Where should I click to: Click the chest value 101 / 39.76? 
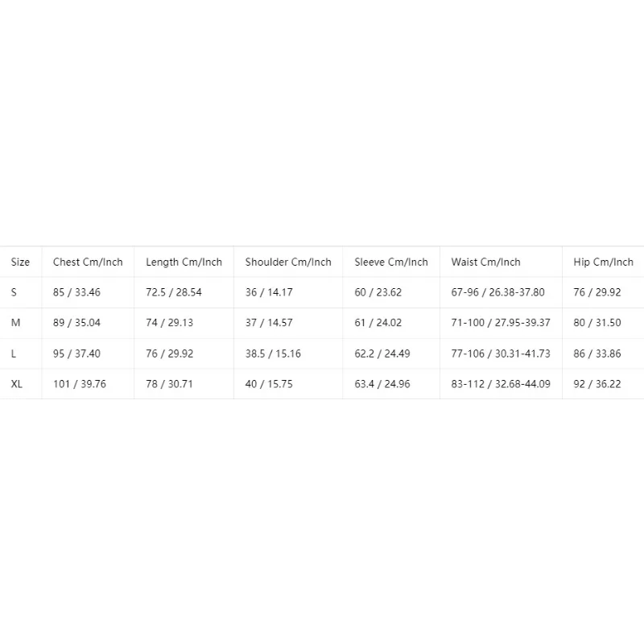[79, 384]
